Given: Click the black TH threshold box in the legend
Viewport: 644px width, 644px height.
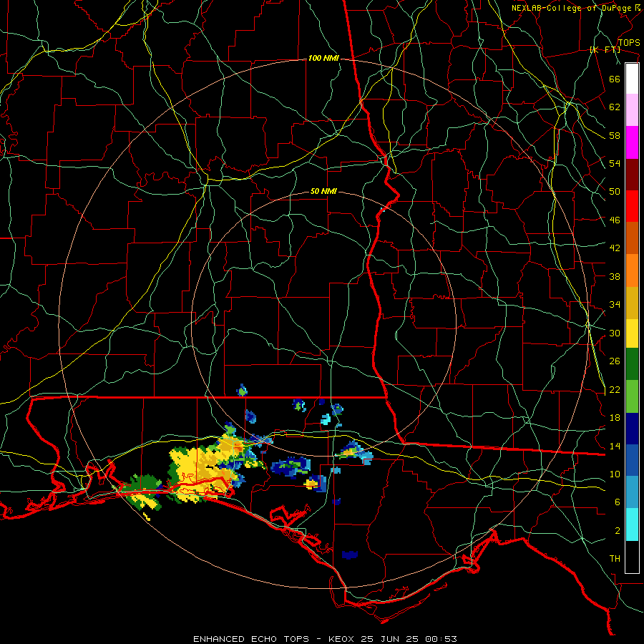Looking at the screenshot, I should point(632,557).
